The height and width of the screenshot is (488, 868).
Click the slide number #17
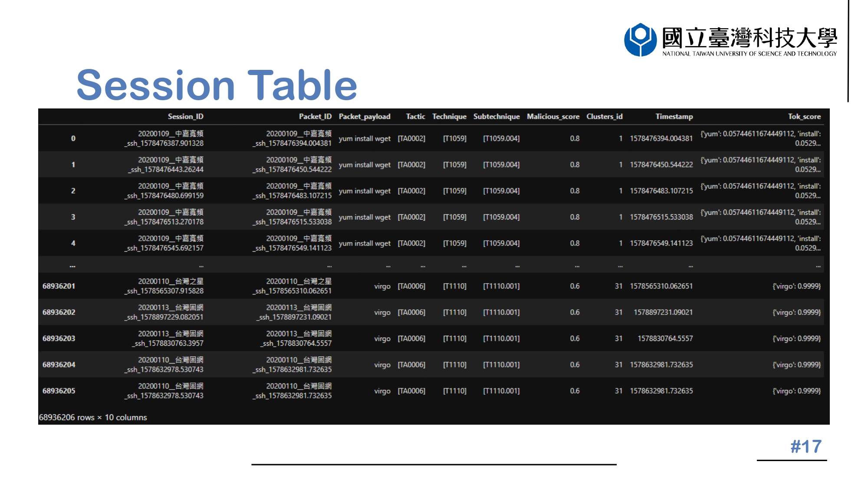coord(806,446)
